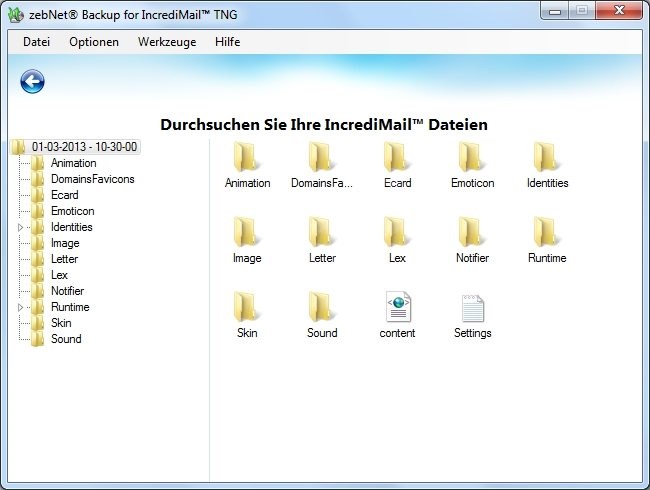Image resolution: width=650 pixels, height=490 pixels.
Task: Select root backup 01-03-2013 - 10-30-00 in tree
Action: point(84,147)
